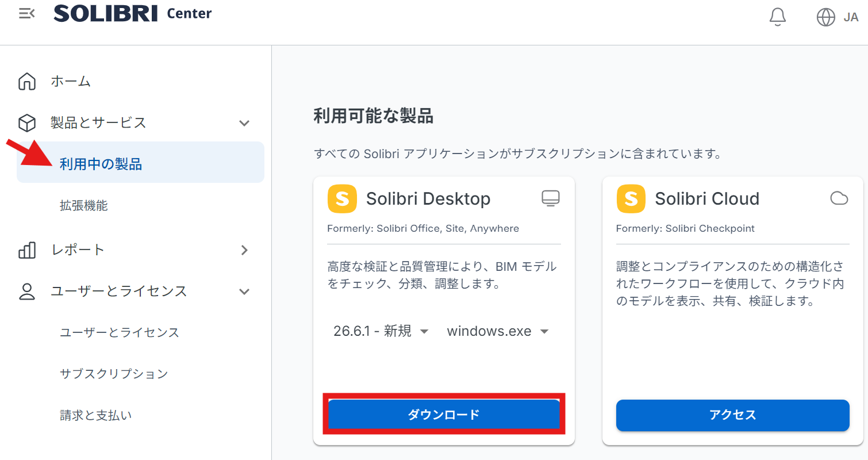Click the Solibri Desktop yellow S logo
868x460 pixels.
point(342,199)
